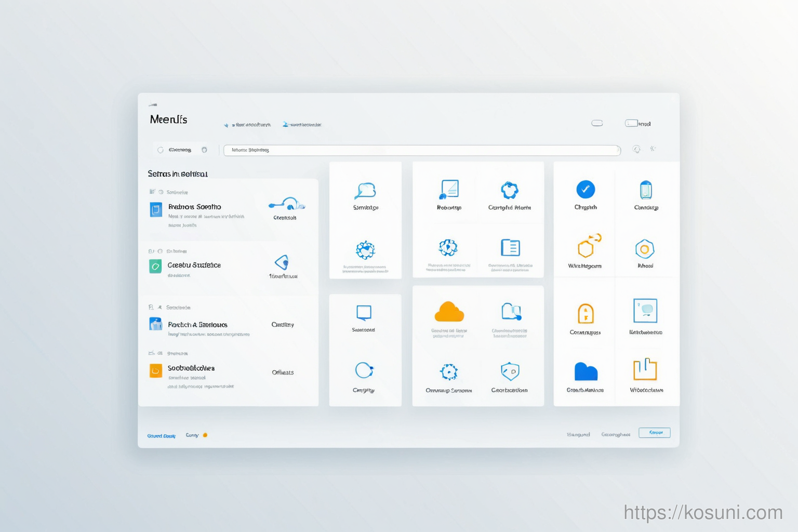Click into the long search input field
The width and height of the screenshot is (798, 532).
tap(422, 150)
